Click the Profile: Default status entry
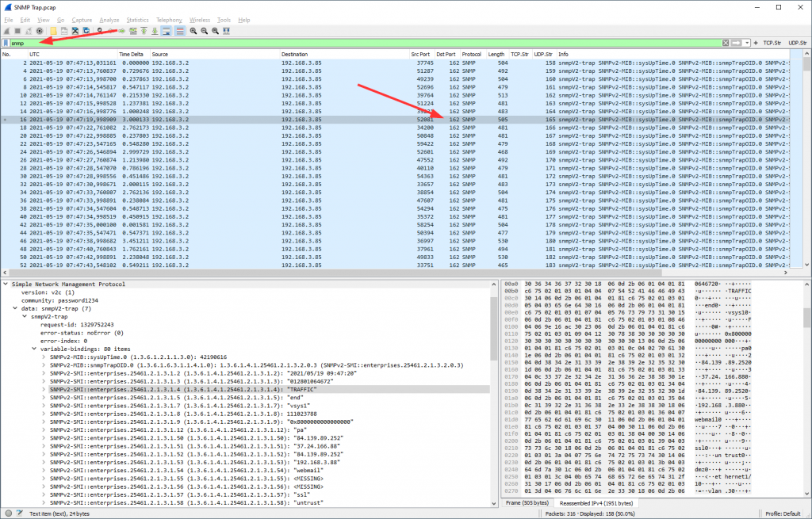 pyautogui.click(x=783, y=513)
